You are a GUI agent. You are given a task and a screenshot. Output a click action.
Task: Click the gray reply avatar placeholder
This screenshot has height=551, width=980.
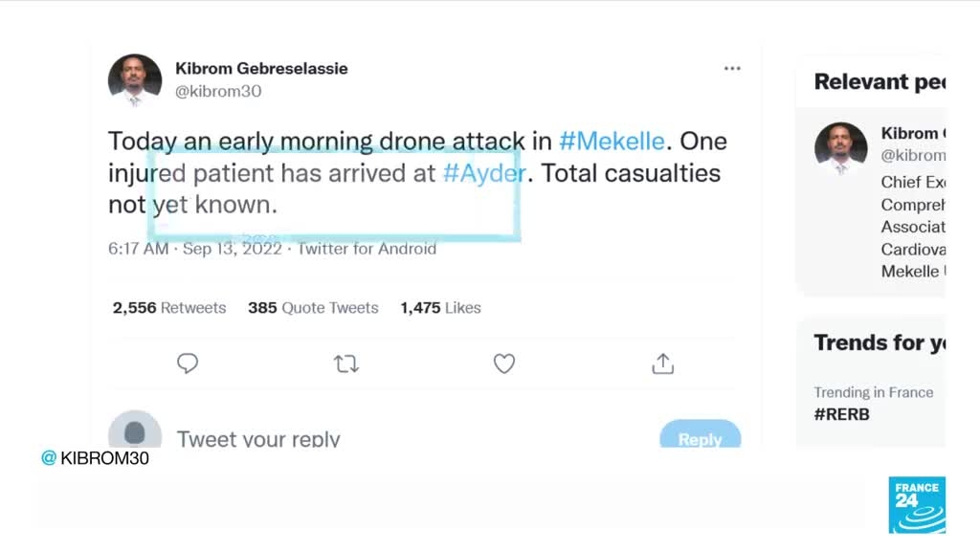(135, 433)
